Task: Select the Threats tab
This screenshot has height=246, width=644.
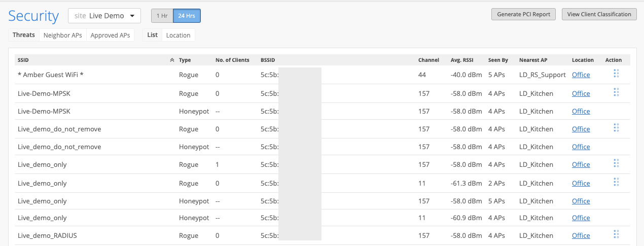Action: [x=24, y=35]
